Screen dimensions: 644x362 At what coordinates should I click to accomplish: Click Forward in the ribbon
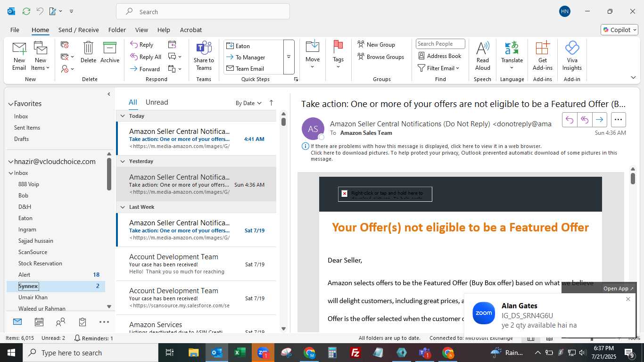[x=145, y=69]
